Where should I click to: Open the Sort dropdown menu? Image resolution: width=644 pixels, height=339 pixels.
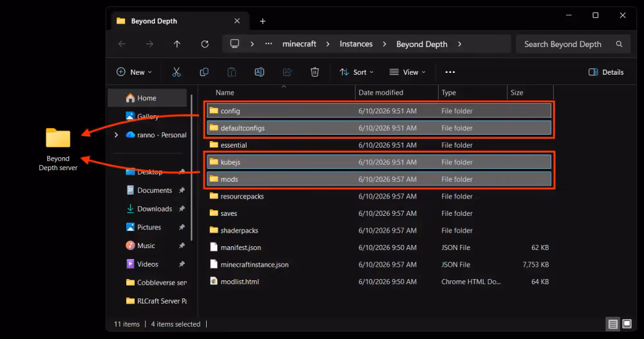(x=357, y=72)
